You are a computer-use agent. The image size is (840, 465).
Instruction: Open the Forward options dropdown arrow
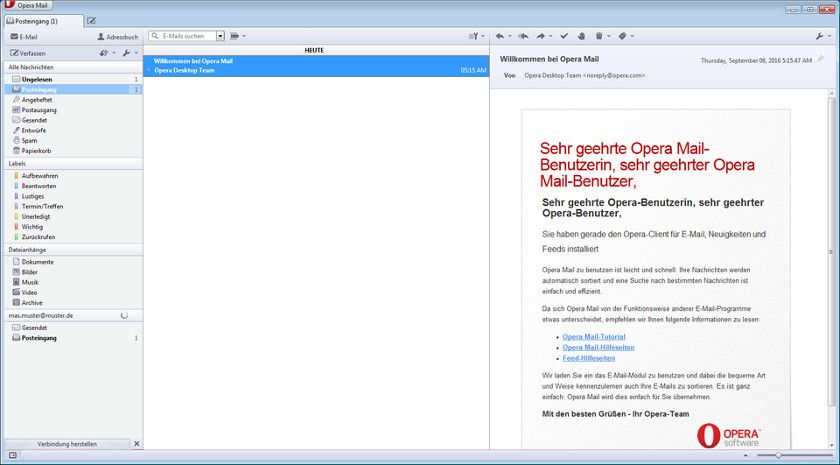(551, 36)
